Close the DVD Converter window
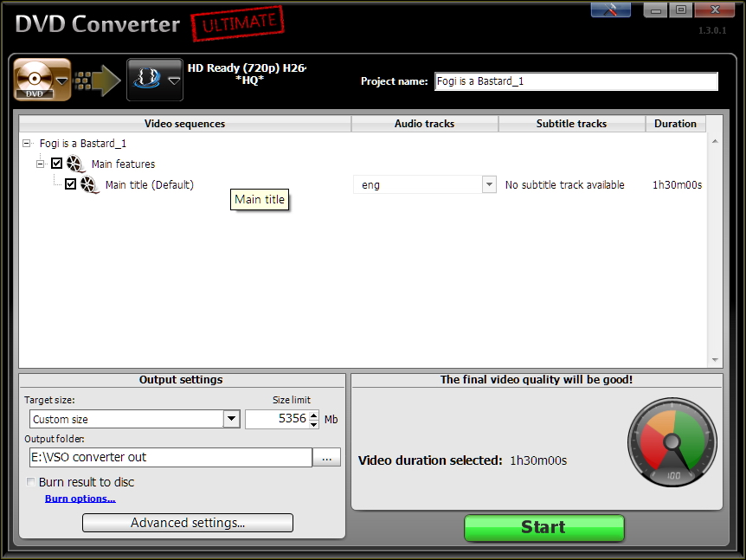The height and width of the screenshot is (560, 746). tap(715, 10)
